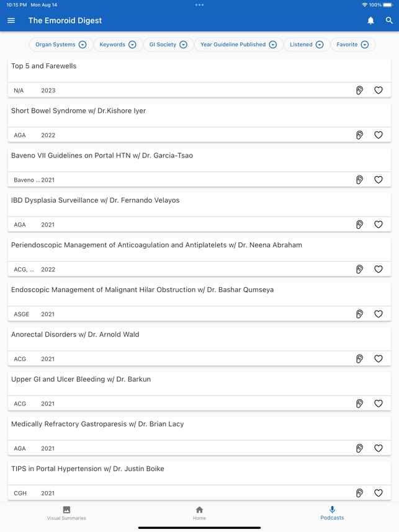Open the Listened filter chip

tap(305, 44)
